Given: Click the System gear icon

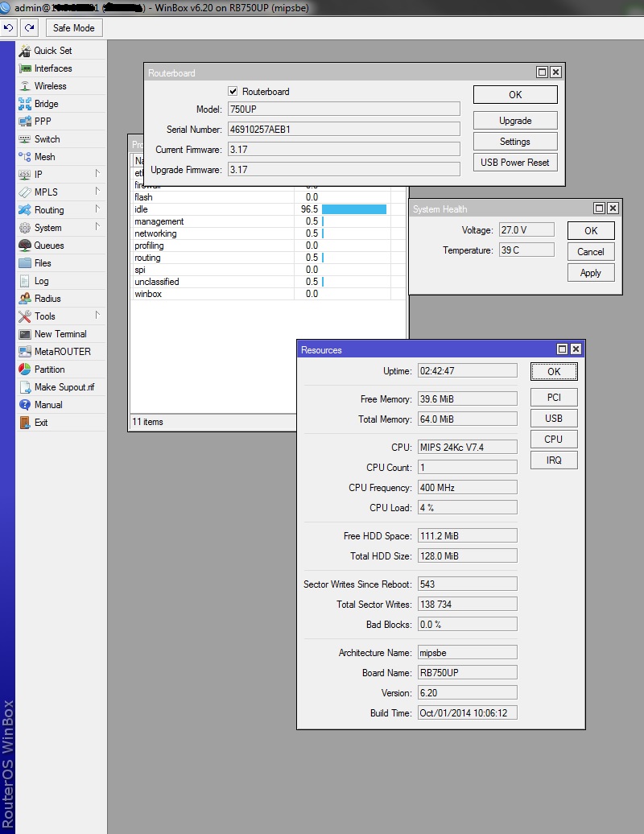Looking at the screenshot, I should click(25, 228).
